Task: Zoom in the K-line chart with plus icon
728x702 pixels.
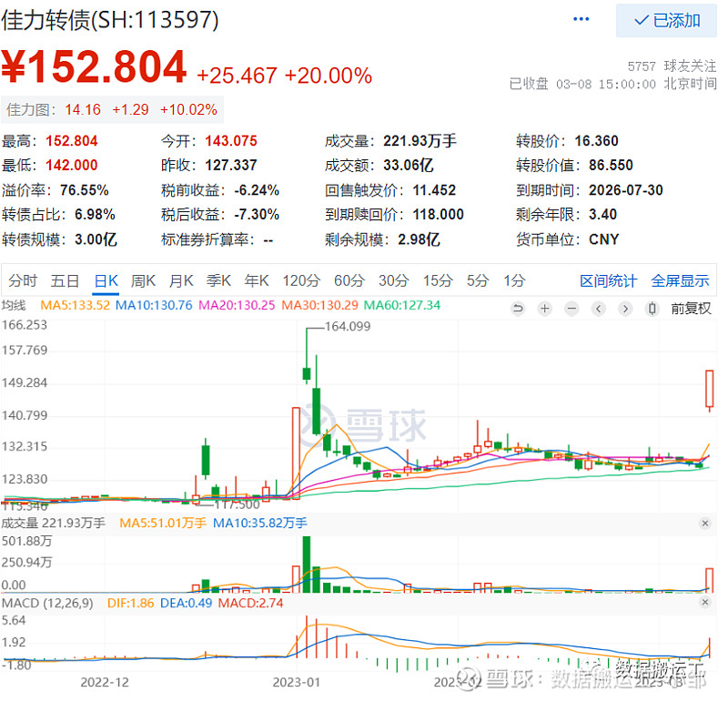Action: pos(544,308)
